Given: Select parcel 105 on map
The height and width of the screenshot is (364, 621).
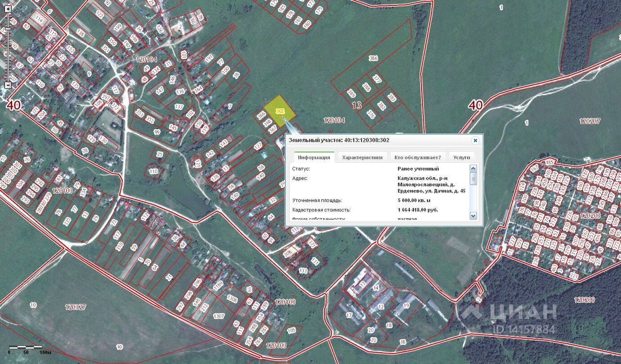Looking at the screenshot, I should point(291,331).
